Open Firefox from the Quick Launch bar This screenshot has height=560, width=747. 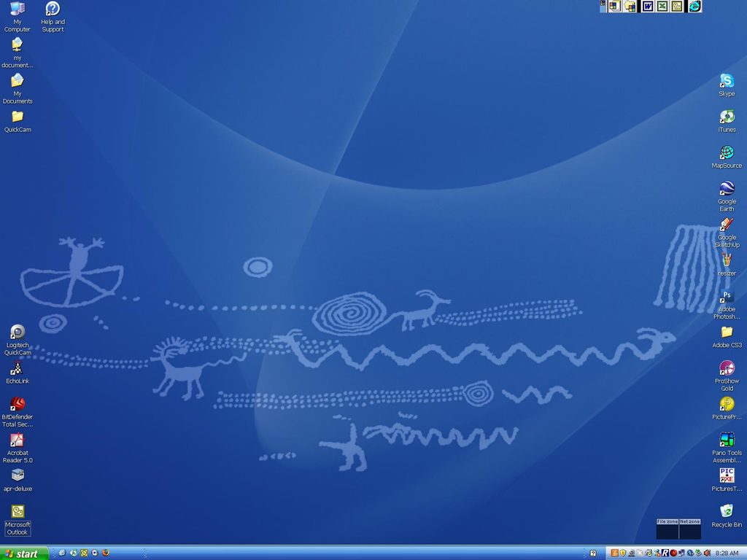[x=106, y=553]
